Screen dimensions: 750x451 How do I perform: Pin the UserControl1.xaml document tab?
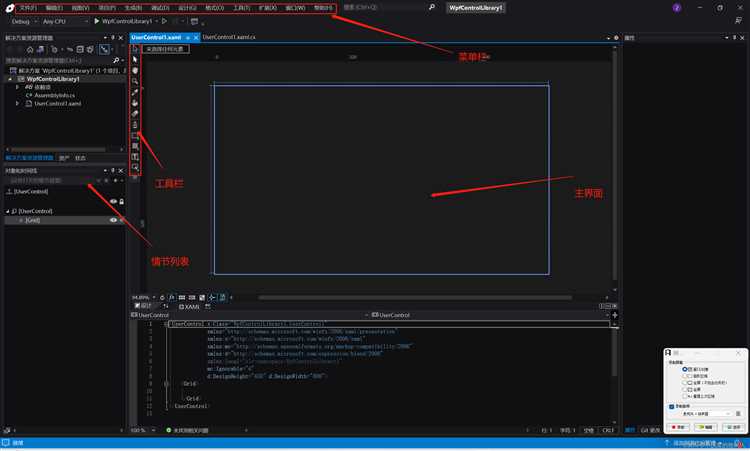[188, 37]
